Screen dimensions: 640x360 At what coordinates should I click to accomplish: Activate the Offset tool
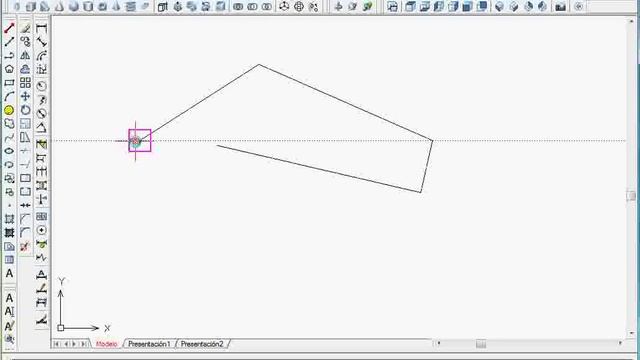(25, 69)
